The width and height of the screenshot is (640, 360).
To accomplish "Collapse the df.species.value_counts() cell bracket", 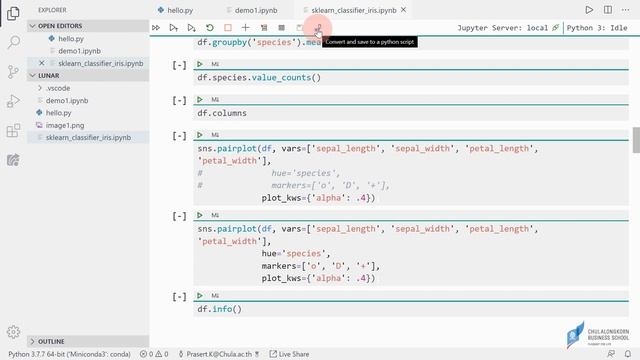I will [x=179, y=65].
